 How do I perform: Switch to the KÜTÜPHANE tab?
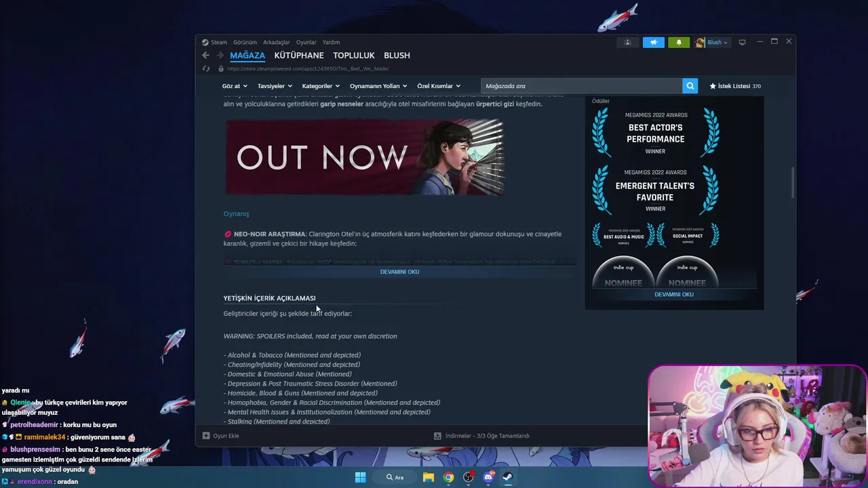click(x=299, y=56)
